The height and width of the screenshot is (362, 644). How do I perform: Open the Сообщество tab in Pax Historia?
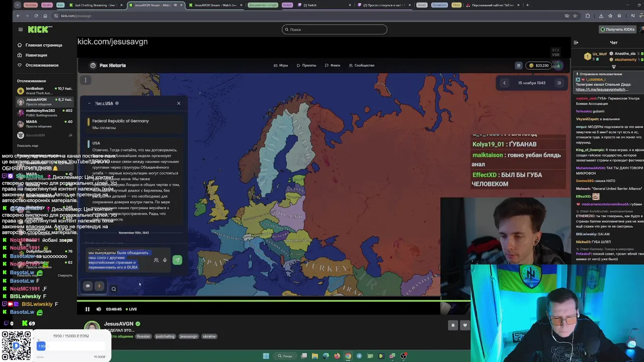click(x=361, y=65)
